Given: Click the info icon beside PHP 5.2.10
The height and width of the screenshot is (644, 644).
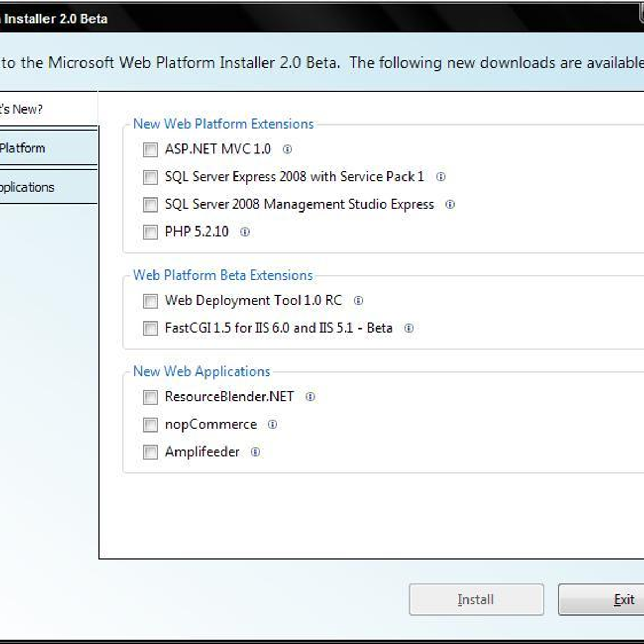Looking at the screenshot, I should (x=245, y=232).
